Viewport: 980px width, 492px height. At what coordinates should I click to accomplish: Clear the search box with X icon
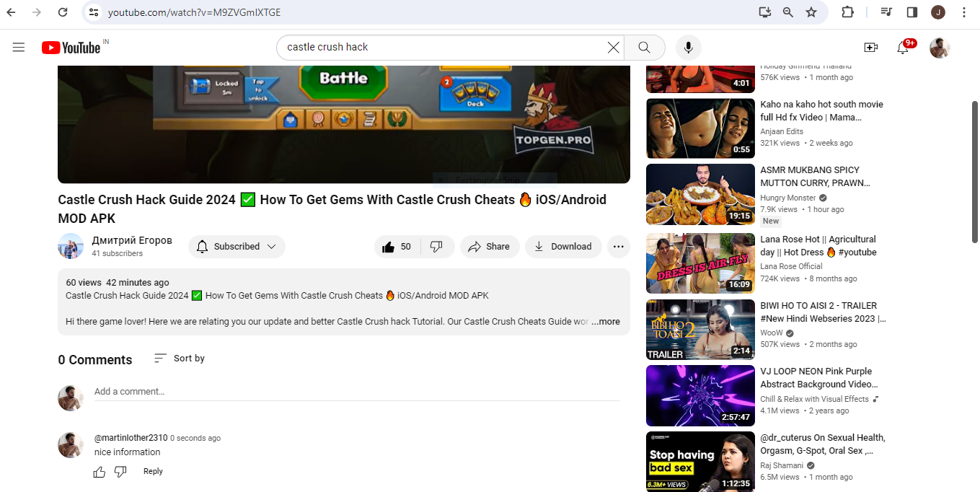[613, 48]
